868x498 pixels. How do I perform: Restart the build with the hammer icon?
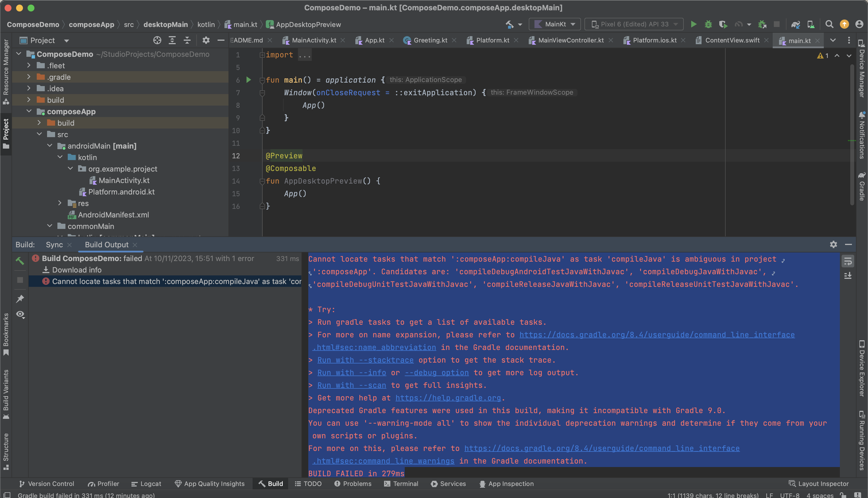(20, 261)
